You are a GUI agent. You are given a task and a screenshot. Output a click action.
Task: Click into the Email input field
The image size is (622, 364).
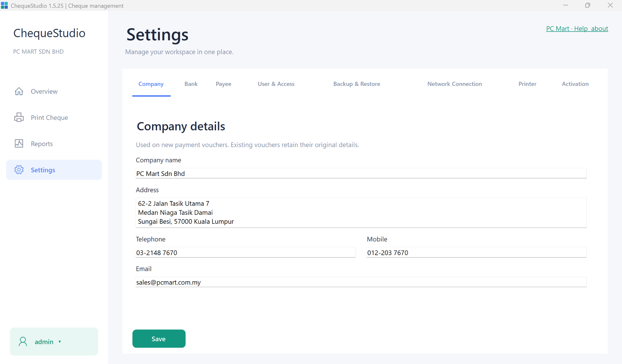[x=361, y=282]
